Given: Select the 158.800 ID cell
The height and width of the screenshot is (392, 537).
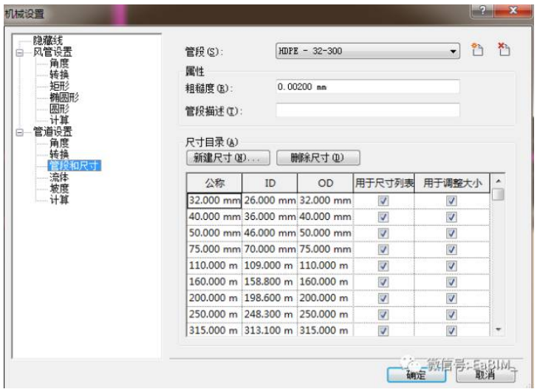Looking at the screenshot, I should [270, 282].
